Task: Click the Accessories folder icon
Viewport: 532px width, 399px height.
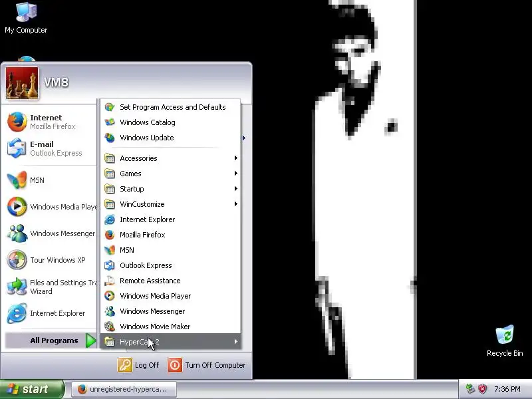Action: coord(110,158)
